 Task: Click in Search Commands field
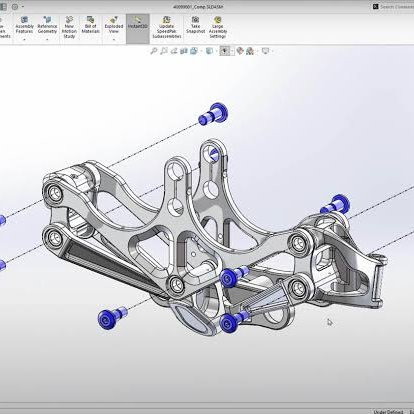(397, 7)
